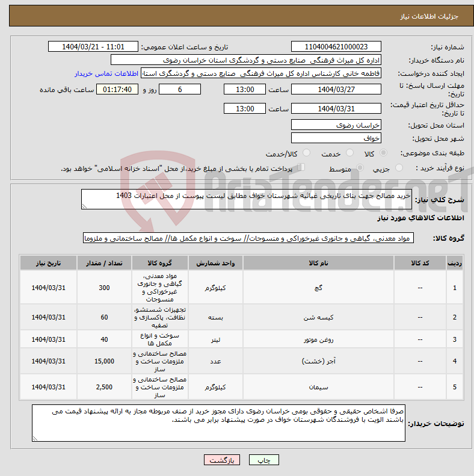The width and height of the screenshot is (474, 476).
Task: Click the price validity date 1404/03/31 field
Action: pos(336,108)
